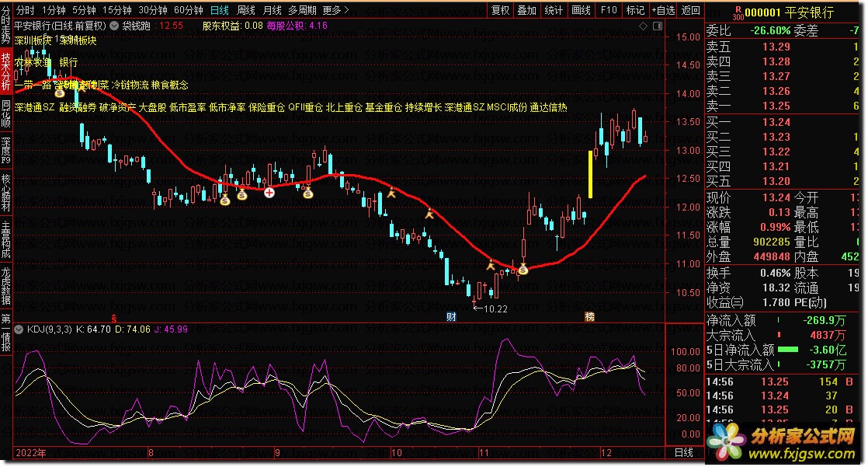Click the 低市盈率 tag

[188, 107]
